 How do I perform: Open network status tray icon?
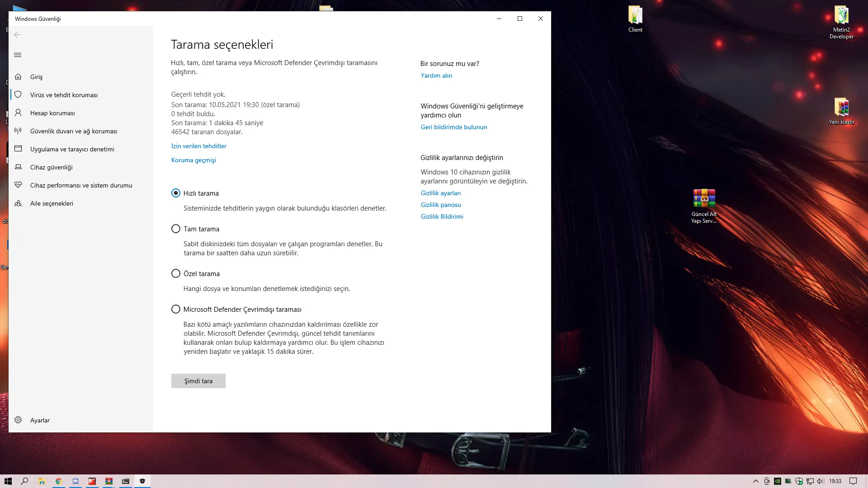click(x=810, y=481)
